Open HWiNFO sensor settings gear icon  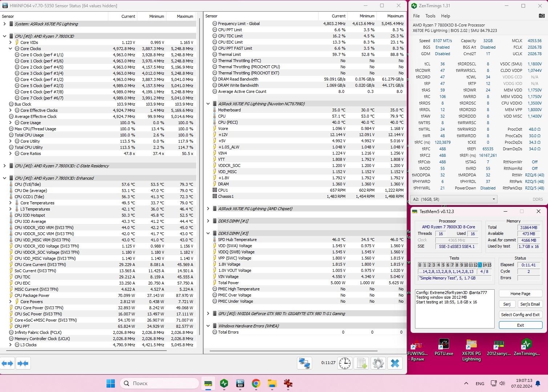(x=378, y=363)
